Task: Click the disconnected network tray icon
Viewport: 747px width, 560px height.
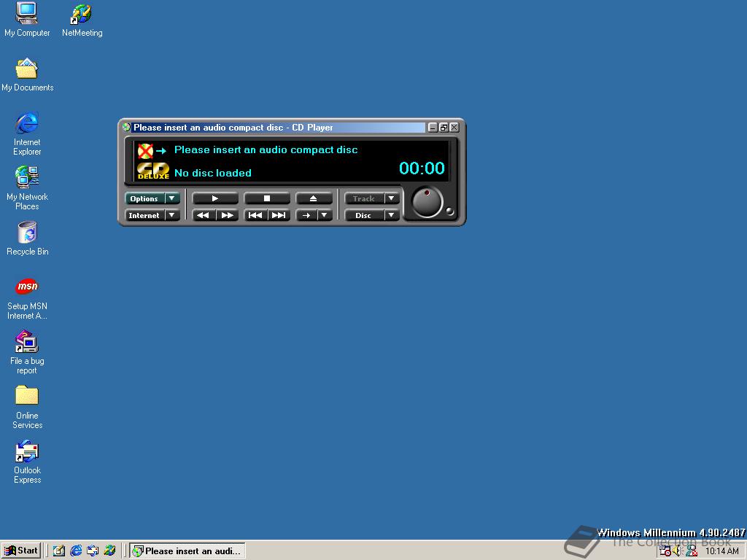Action: (x=692, y=551)
